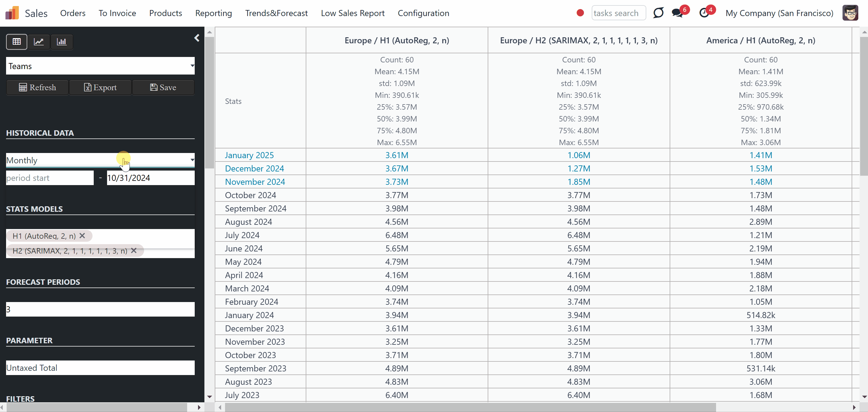Click the Export button

(100, 88)
